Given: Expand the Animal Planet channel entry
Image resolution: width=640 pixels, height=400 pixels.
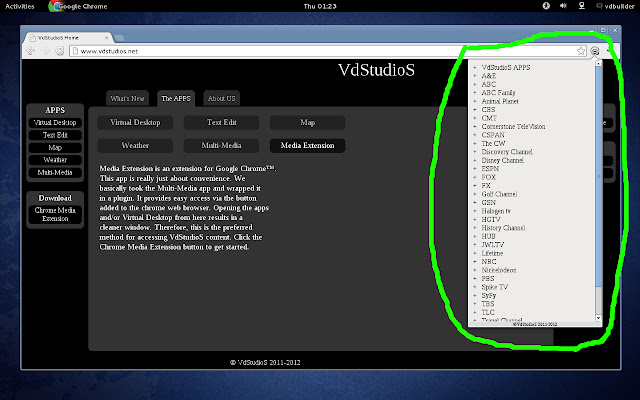Looking at the screenshot, I should 475,101.
